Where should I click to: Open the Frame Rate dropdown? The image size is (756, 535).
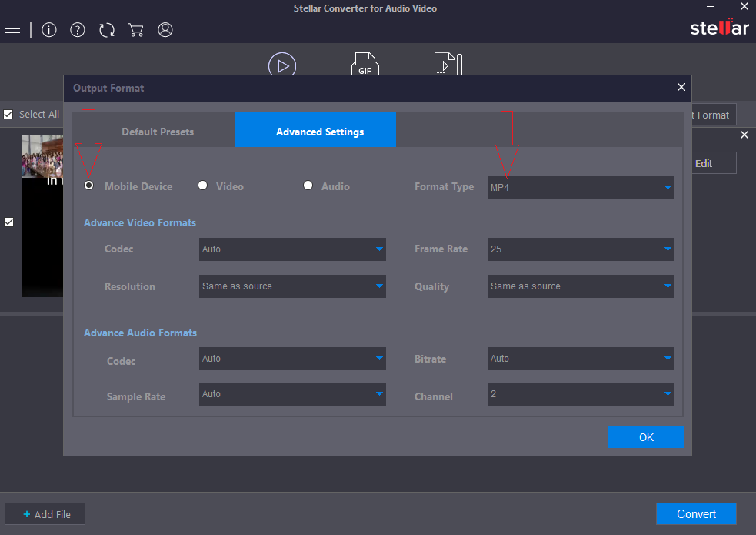581,249
